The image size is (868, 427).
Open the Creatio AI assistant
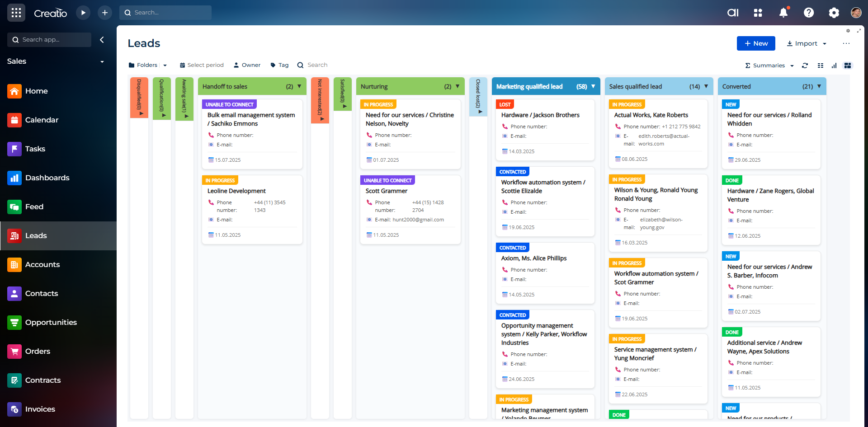[733, 13]
